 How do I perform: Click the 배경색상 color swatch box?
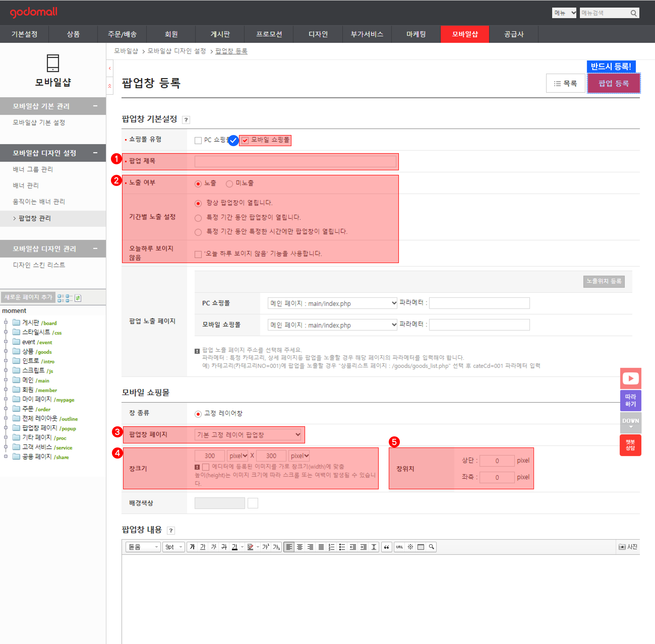[253, 503]
